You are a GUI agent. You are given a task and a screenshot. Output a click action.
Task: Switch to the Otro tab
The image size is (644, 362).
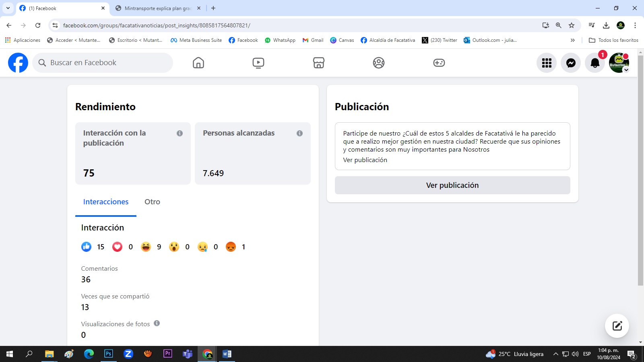pos(152,202)
